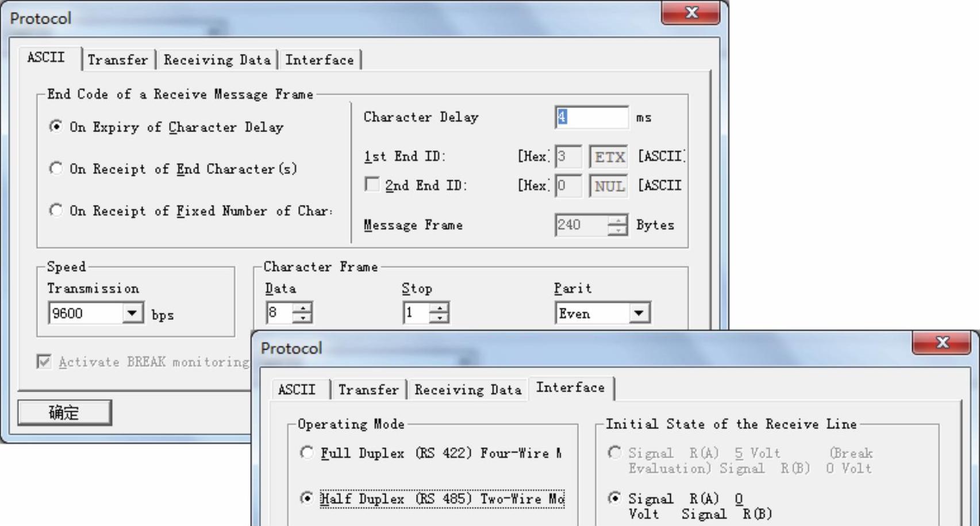The width and height of the screenshot is (980, 526).
Task: Enable the 2nd End ID checkbox
Action: pos(372,184)
